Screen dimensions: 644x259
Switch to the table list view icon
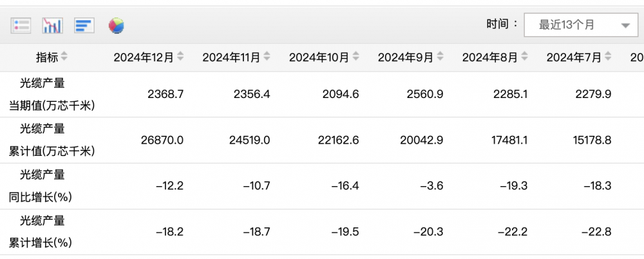pos(21,26)
